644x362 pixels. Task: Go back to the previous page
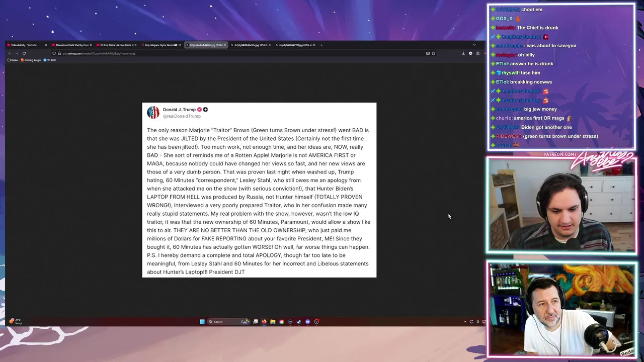coord(10,53)
